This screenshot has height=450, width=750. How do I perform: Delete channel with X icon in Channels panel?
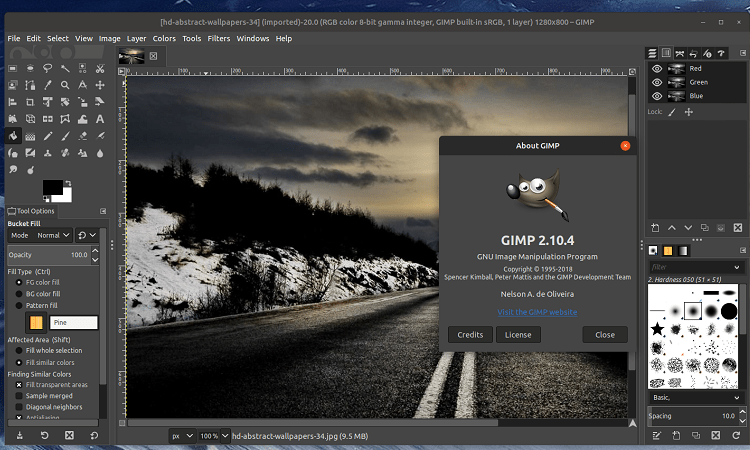click(x=738, y=228)
